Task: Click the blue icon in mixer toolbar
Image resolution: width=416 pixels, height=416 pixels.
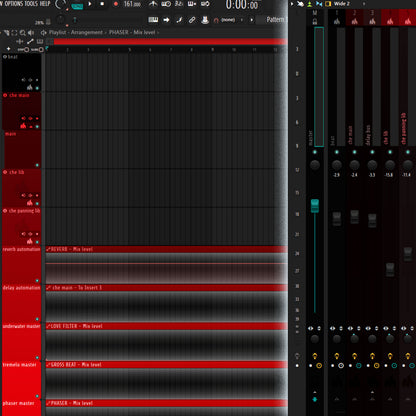Action: click(319, 4)
